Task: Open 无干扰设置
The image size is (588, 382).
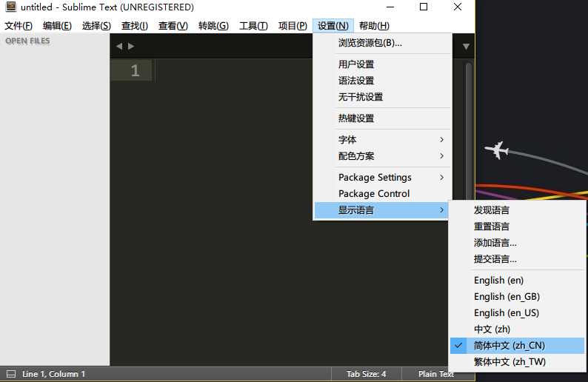Action: pyautogui.click(x=382, y=97)
